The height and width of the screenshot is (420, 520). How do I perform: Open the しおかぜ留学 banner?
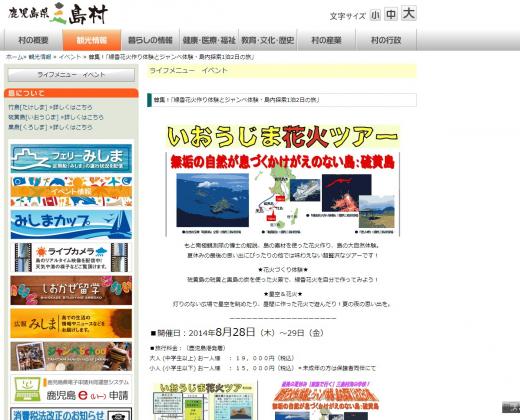click(x=71, y=290)
